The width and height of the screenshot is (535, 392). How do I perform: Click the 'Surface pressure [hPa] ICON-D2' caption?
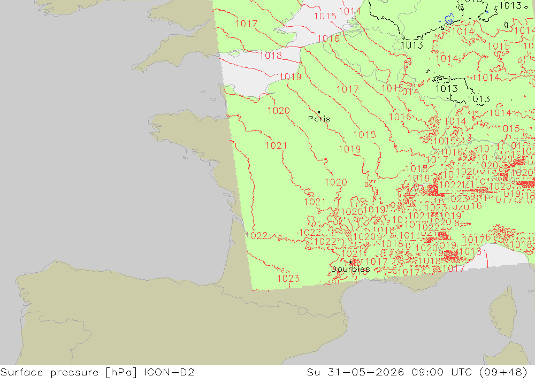97,372
